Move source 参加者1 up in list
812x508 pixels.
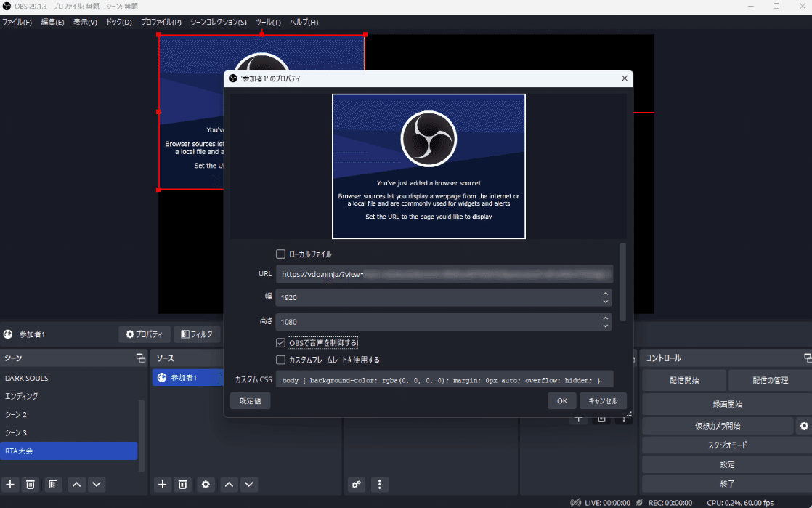(229, 484)
